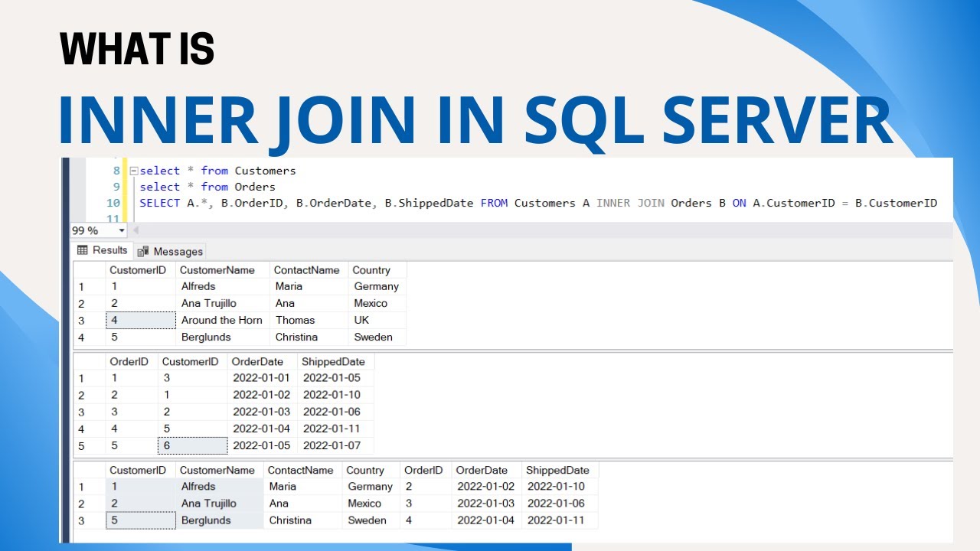Screen dimensions: 980x551
Task: Select the OrderDate header in the Orders grid
Action: point(262,361)
